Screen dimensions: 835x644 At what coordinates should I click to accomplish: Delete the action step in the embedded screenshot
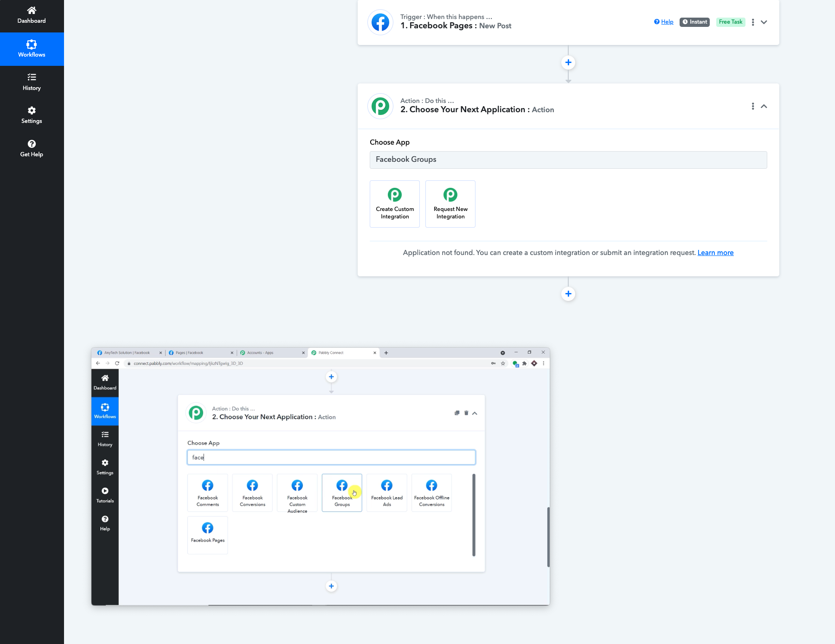click(x=466, y=413)
